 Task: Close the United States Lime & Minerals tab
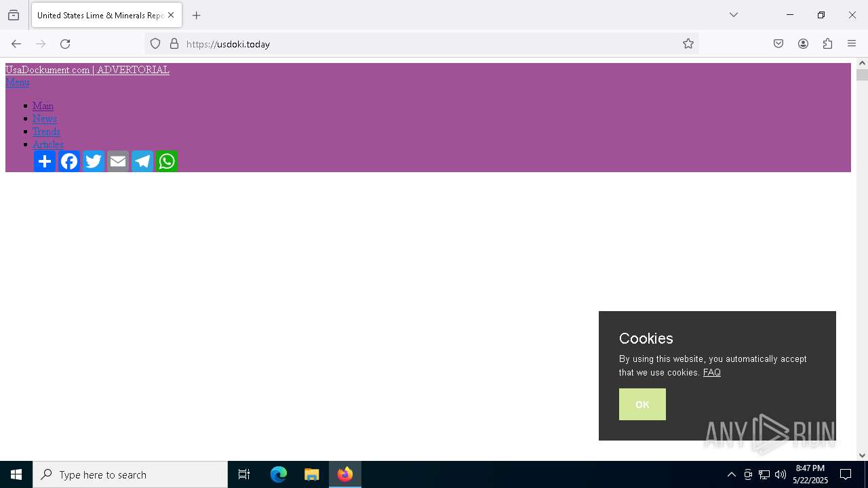(171, 15)
